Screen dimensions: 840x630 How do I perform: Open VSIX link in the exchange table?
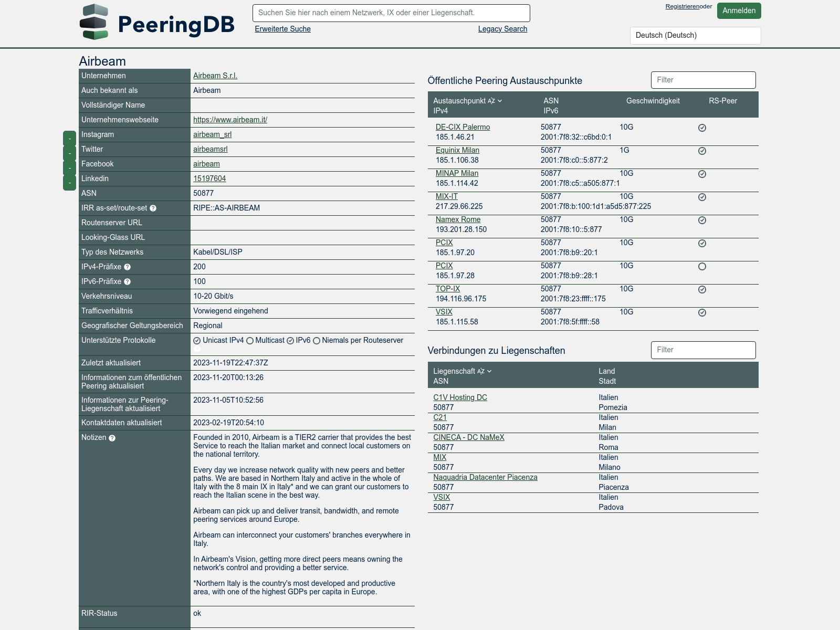click(444, 312)
